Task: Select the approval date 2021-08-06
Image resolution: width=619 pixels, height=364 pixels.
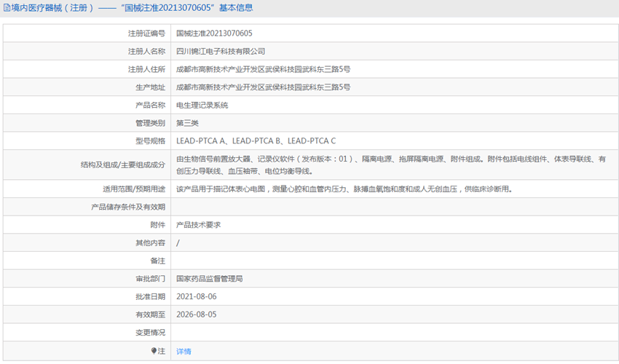Action: pos(196,296)
